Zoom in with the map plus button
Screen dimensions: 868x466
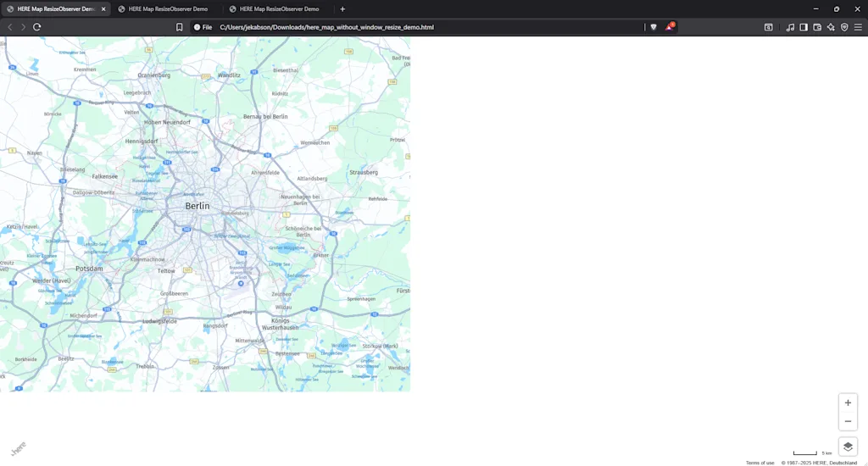(848, 402)
